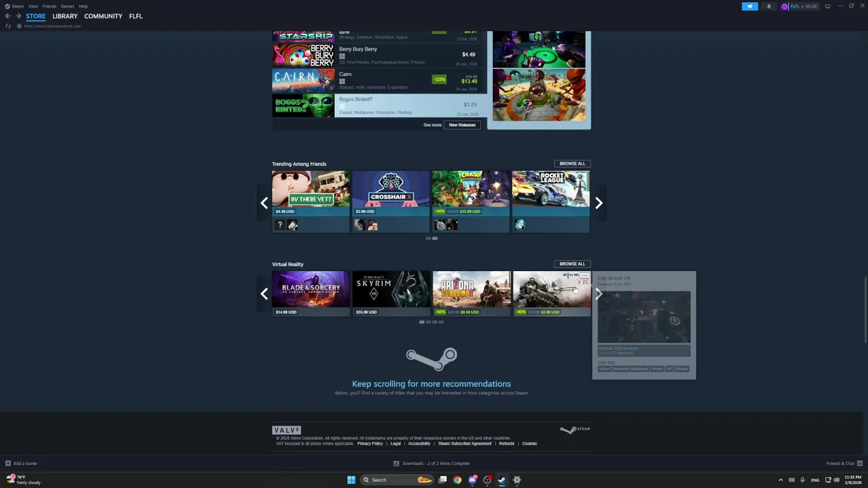Open the FLFL profile avatar
This screenshot has height=488, width=868.
[x=785, y=6]
